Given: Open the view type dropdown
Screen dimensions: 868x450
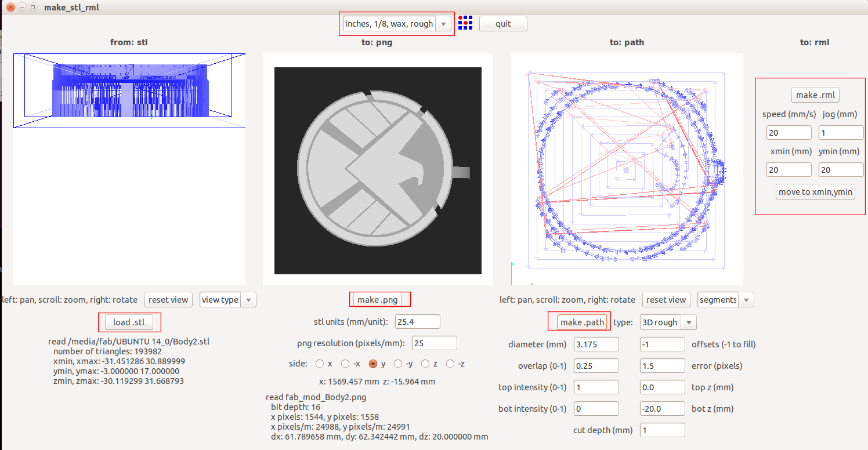Looking at the screenshot, I should 227,300.
